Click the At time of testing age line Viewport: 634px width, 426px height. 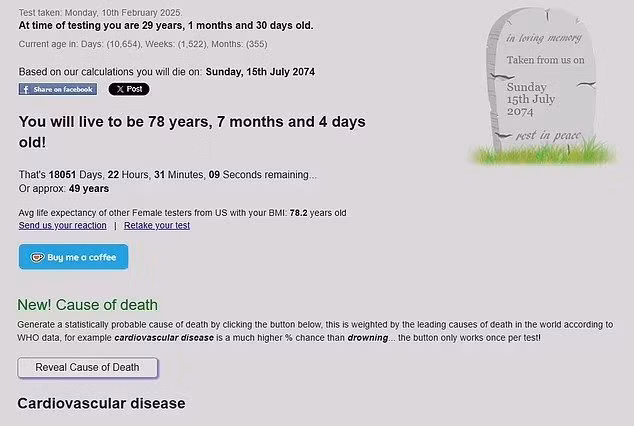click(166, 25)
